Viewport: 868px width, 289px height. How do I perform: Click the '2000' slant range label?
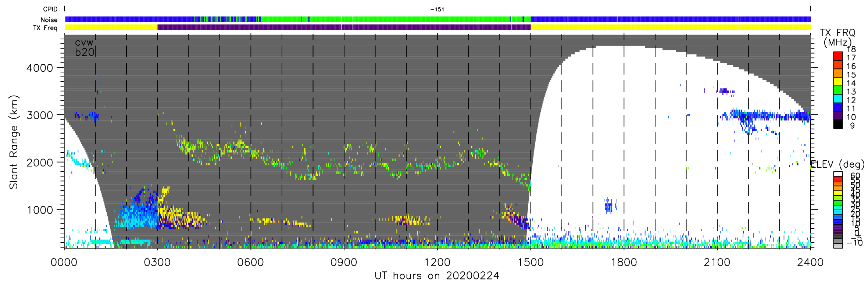[40, 163]
